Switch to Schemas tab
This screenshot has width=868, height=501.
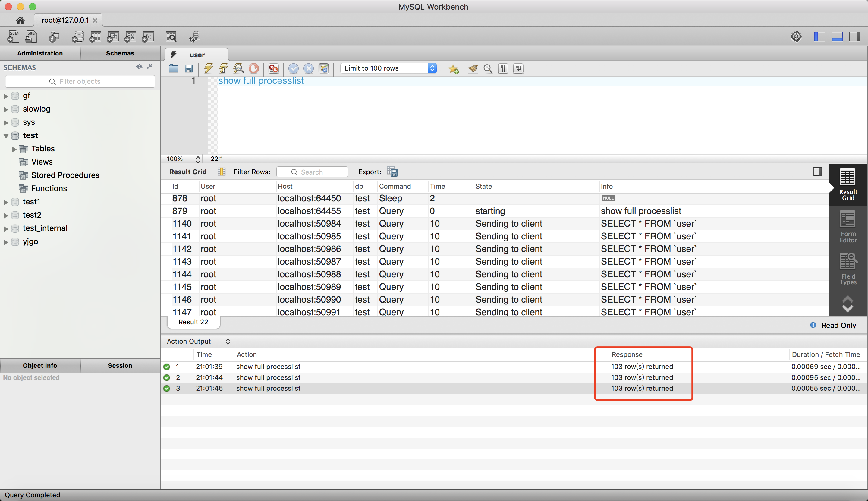pos(120,53)
